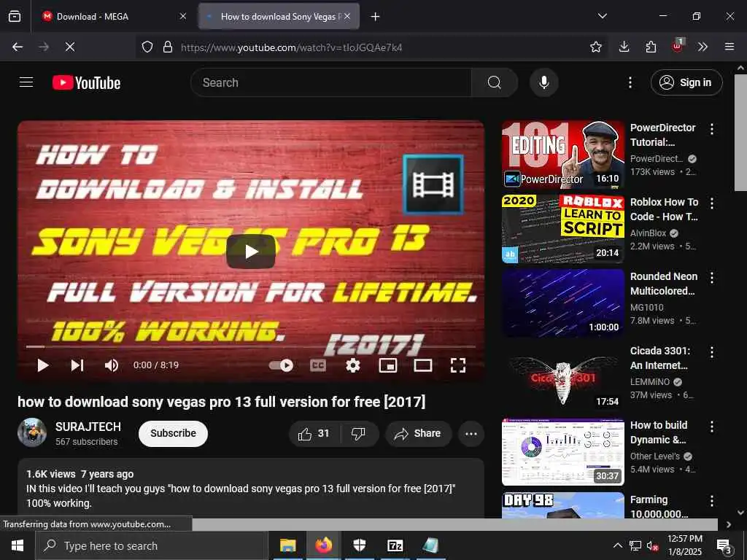Close the How to download Sony Vegas tab
The width and height of the screenshot is (747, 560).
click(347, 16)
